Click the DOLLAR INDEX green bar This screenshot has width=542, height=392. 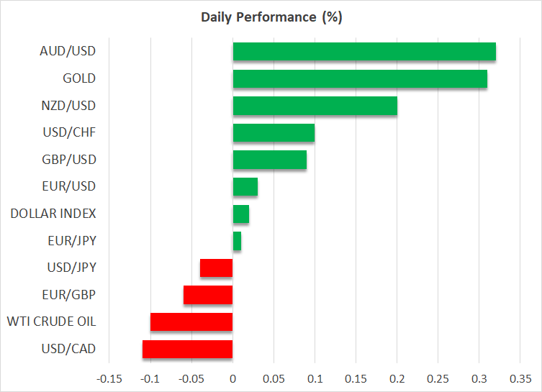pos(241,214)
